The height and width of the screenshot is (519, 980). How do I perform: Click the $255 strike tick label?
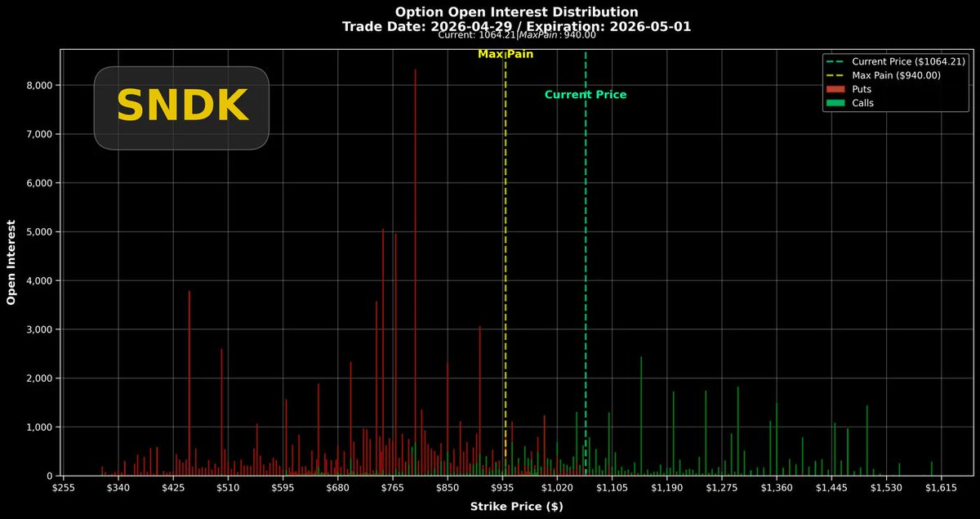coord(64,489)
